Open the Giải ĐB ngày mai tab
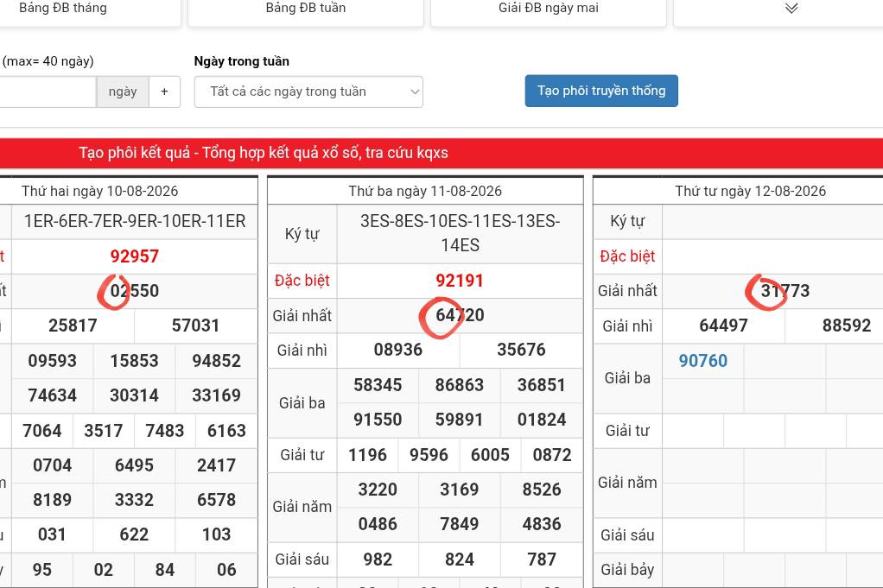 pos(549,8)
